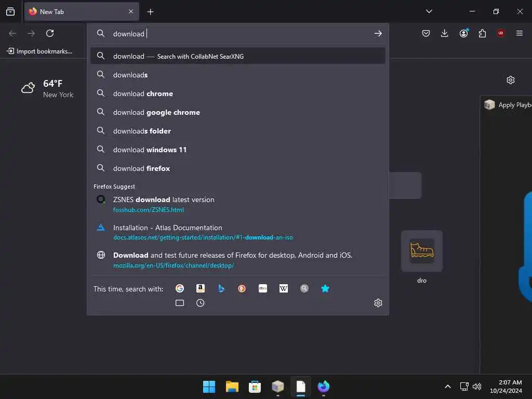Search this time with Bing

pos(221,288)
